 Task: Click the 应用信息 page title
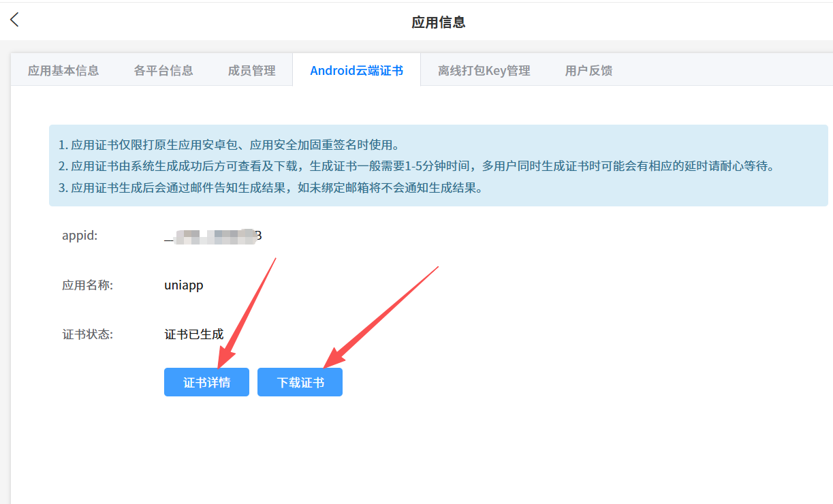(438, 22)
